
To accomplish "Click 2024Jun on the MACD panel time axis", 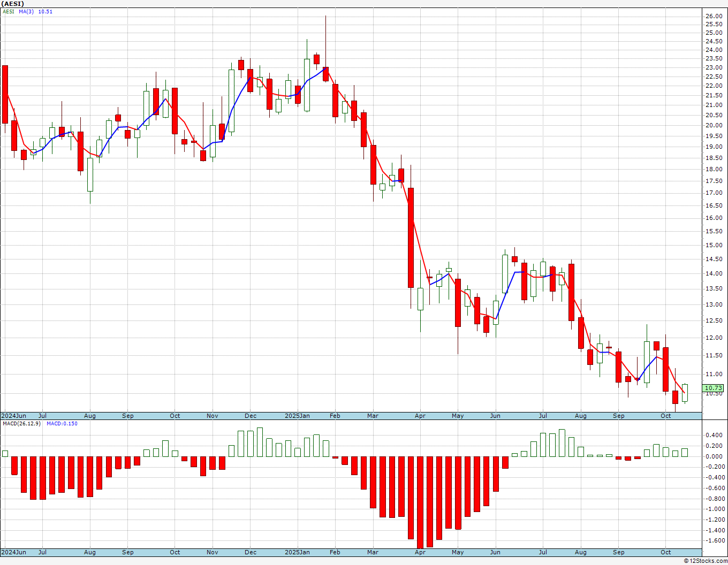I will tap(13, 552).
